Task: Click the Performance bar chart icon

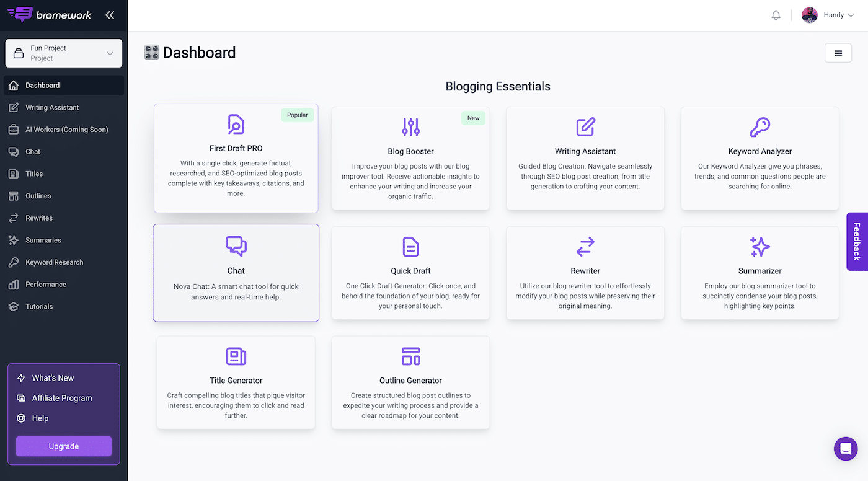Action: (x=14, y=285)
